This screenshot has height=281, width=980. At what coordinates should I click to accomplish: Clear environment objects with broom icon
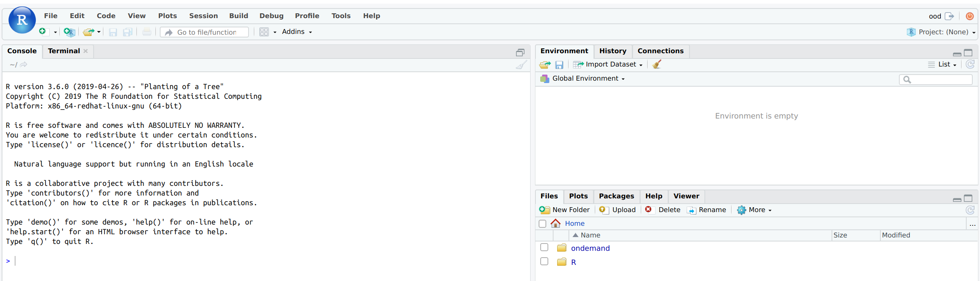(657, 65)
